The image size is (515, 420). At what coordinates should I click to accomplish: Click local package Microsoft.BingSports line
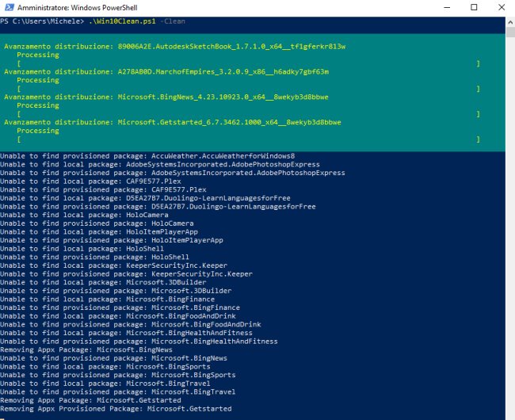105,367
